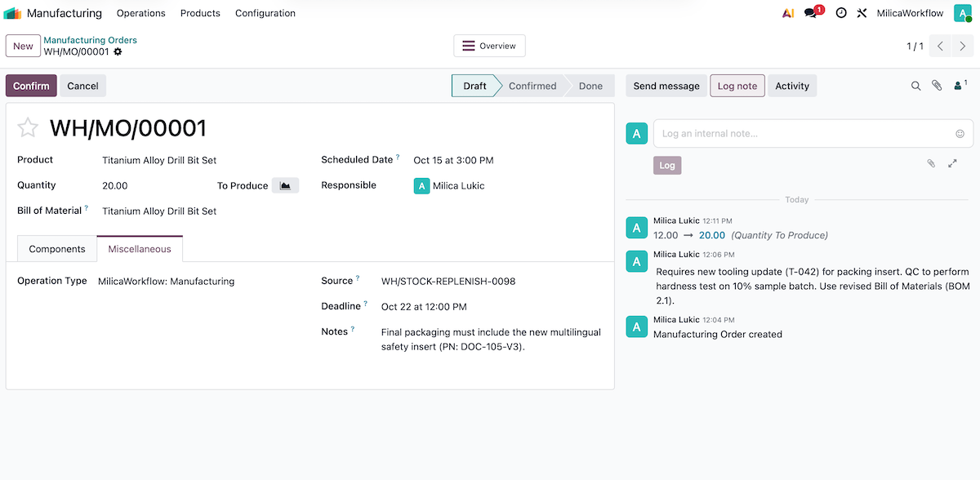Go to next record with right arrow
Viewport: 980px width, 480px height.
tap(964, 46)
